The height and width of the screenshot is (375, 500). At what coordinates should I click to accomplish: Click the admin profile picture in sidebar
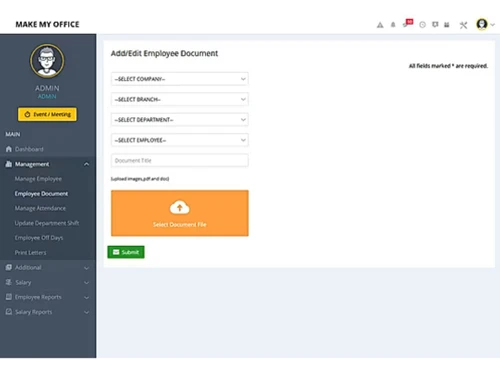click(47, 61)
